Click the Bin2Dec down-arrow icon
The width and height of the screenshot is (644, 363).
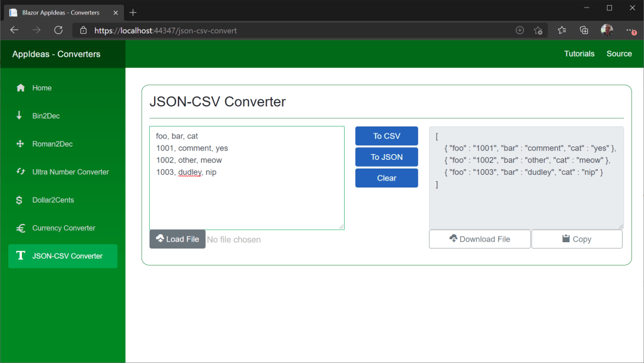tap(20, 116)
